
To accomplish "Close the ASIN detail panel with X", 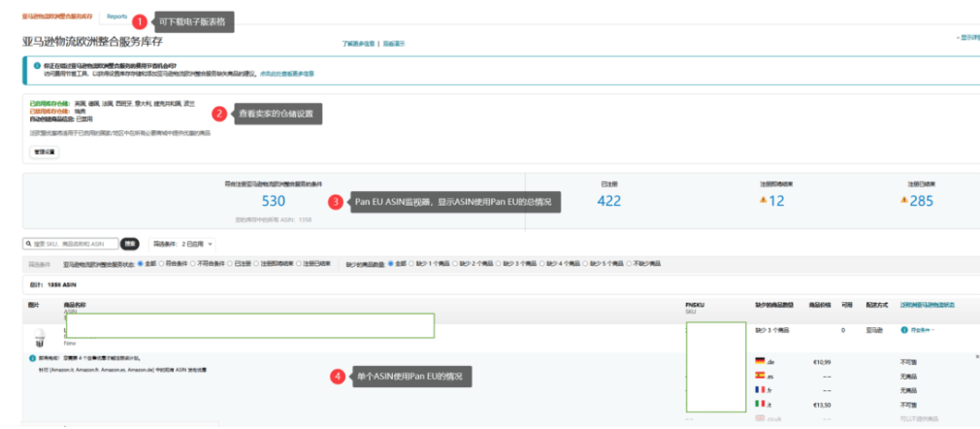I will tap(977, 356).
